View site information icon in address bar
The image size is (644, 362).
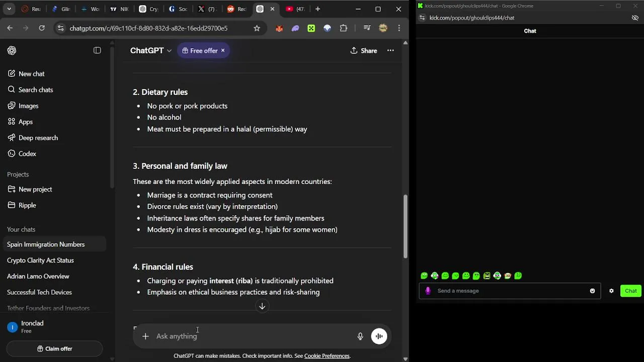point(61,28)
